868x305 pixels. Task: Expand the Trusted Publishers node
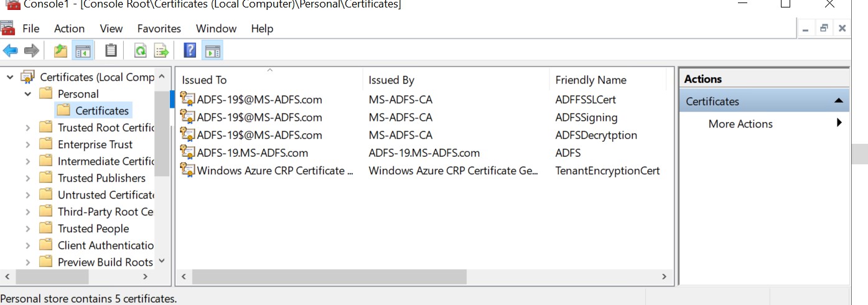point(28,178)
